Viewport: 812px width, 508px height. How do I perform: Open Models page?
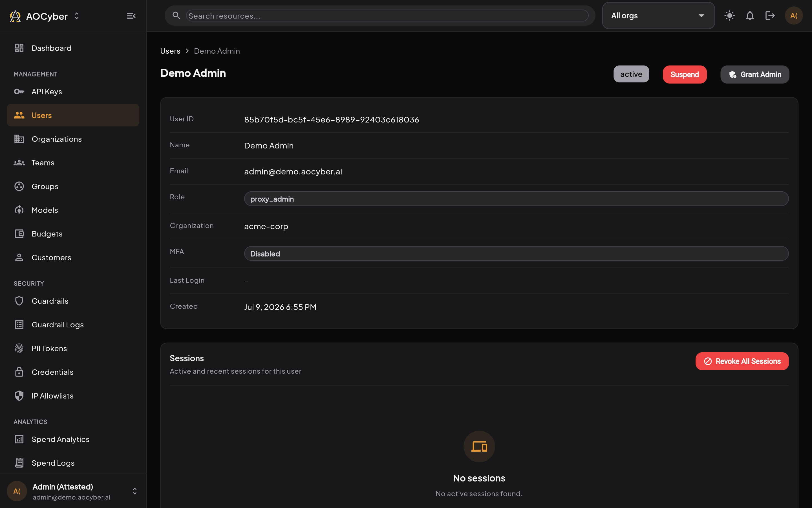pos(73,210)
